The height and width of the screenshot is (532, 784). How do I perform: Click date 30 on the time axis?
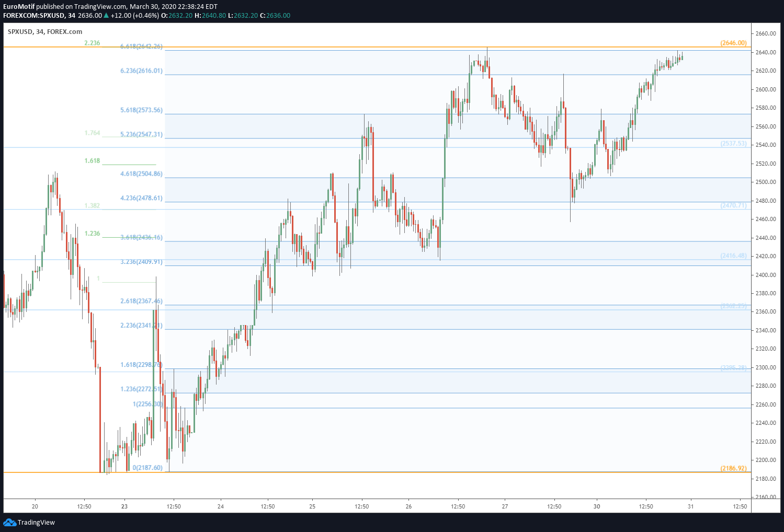pyautogui.click(x=597, y=506)
